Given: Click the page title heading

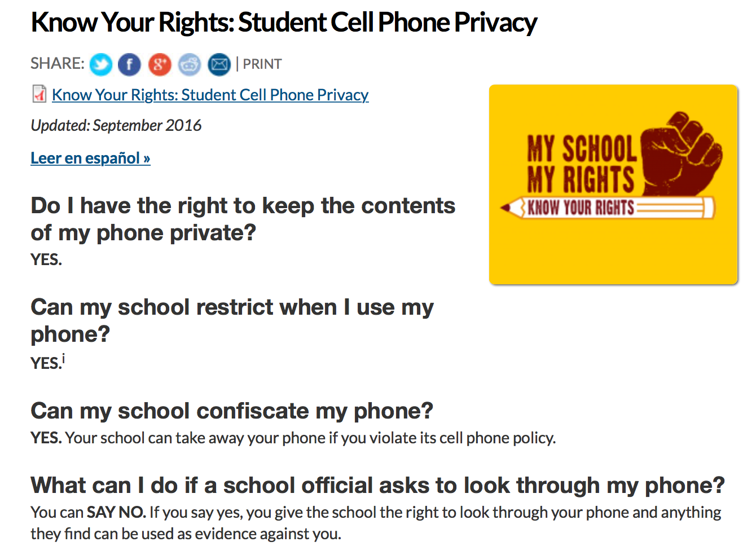Looking at the screenshot, I should point(284,23).
